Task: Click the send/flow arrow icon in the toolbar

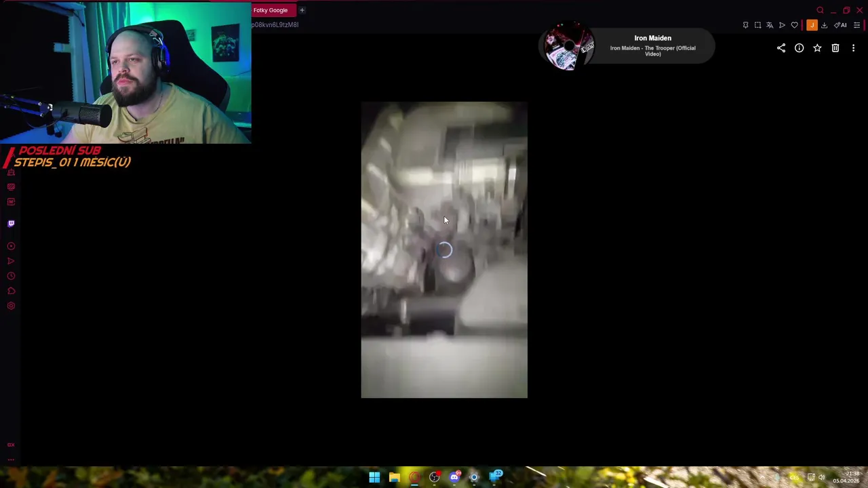Action: pyautogui.click(x=782, y=25)
